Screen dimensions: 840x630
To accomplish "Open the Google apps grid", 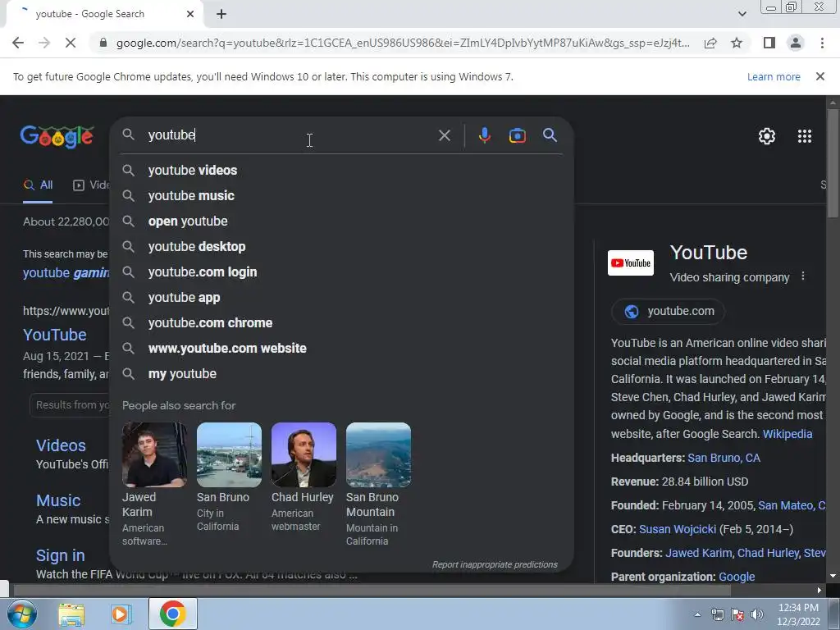I will 804,136.
